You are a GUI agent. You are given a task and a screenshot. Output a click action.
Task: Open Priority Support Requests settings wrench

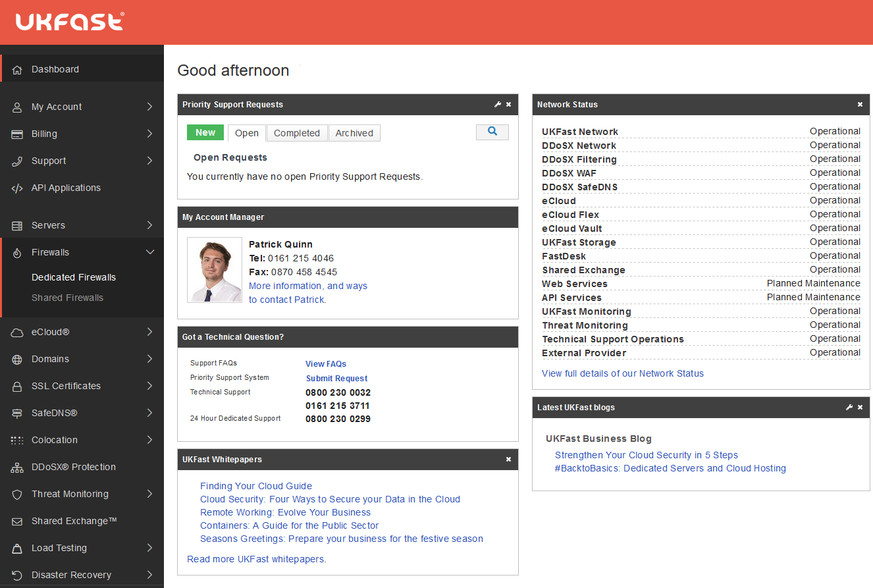tap(498, 105)
